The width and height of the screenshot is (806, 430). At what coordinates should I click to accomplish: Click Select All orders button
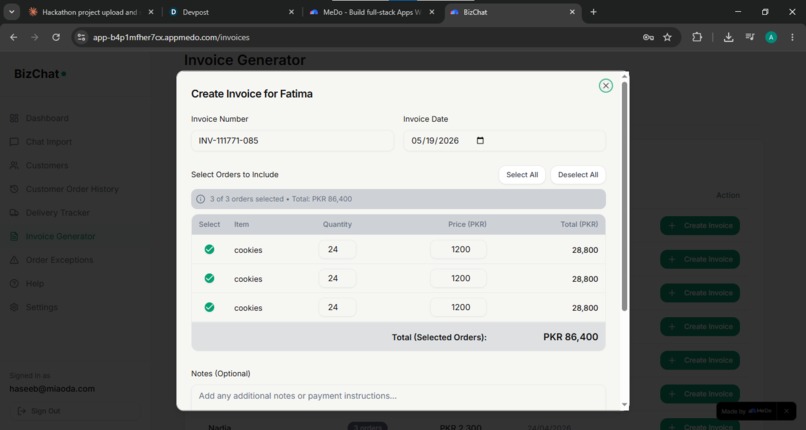pos(522,175)
